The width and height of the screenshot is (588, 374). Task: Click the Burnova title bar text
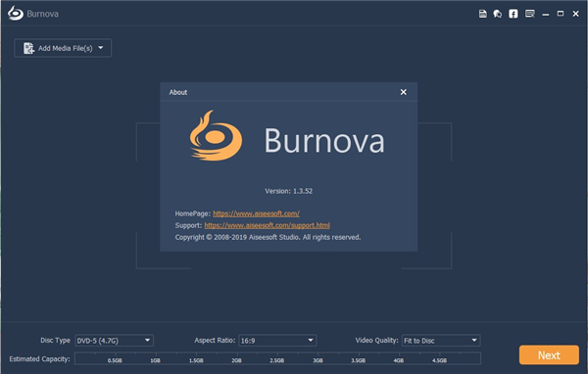(42, 14)
